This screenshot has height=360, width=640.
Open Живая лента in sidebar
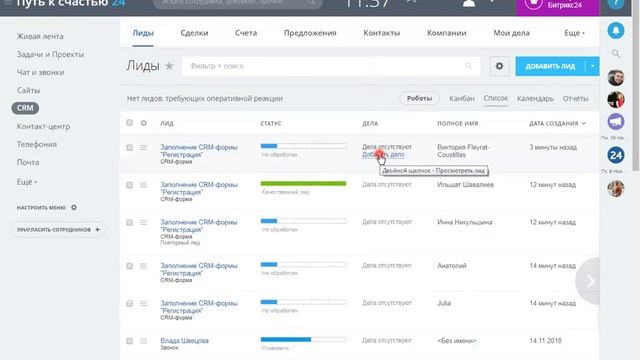coord(40,36)
